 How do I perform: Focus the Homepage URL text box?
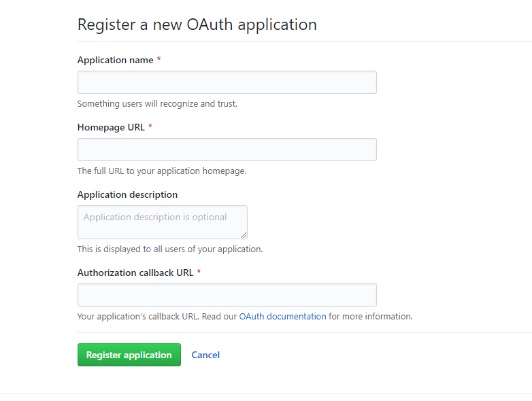pos(227,150)
